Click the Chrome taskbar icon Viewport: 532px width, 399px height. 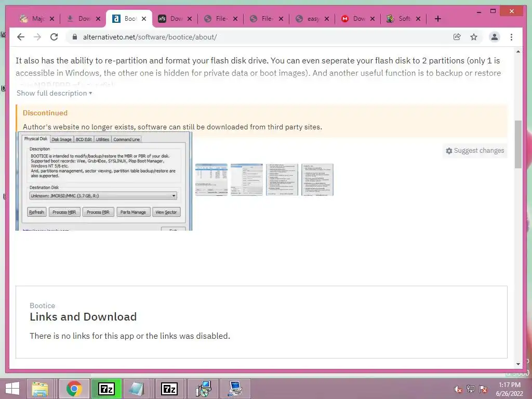[74, 389]
